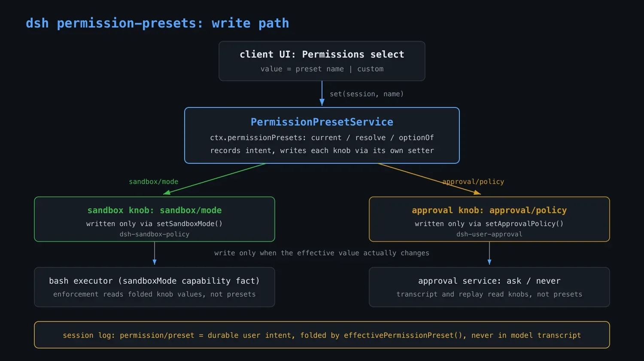This screenshot has height=361, width=644.
Task: Click "enforcement reads folded knob values, not presets"
Action: (155, 294)
